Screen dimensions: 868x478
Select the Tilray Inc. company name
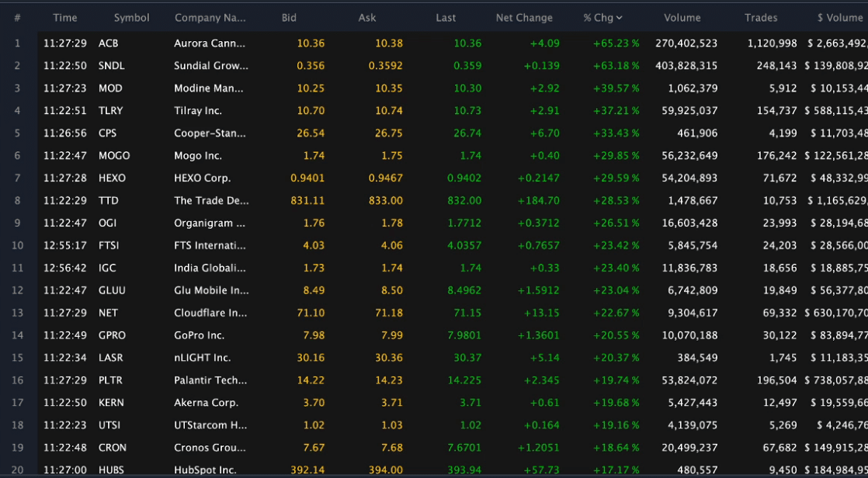[198, 111]
